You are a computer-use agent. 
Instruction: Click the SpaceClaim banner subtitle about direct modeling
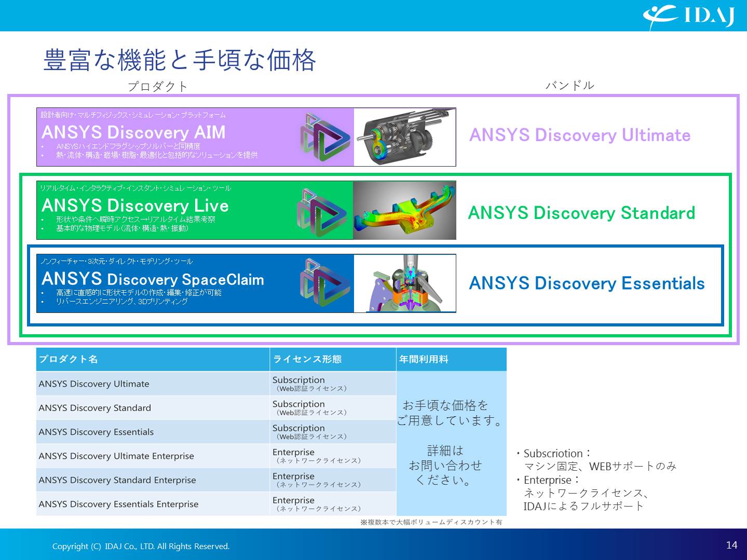tap(116, 261)
